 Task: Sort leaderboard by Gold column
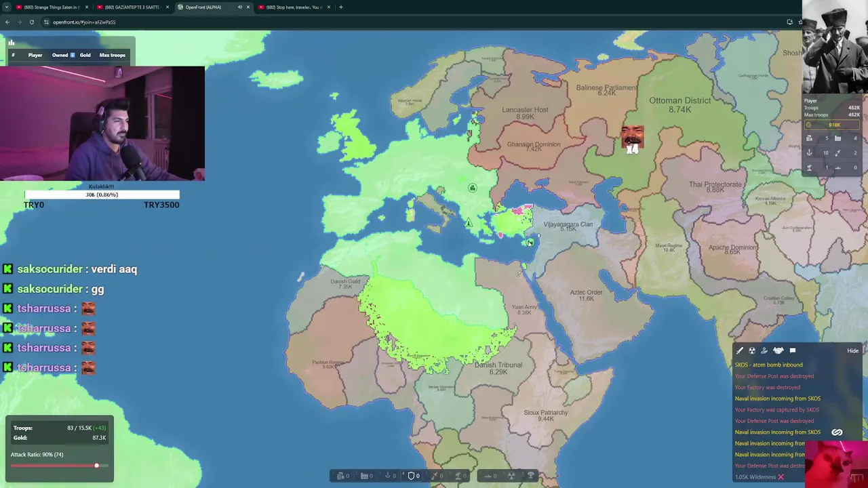pos(85,55)
